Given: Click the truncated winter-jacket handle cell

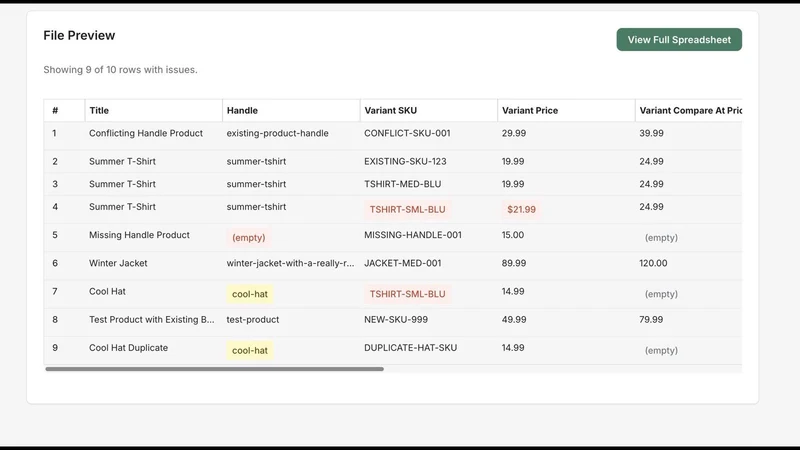Looking at the screenshot, I should (290, 263).
